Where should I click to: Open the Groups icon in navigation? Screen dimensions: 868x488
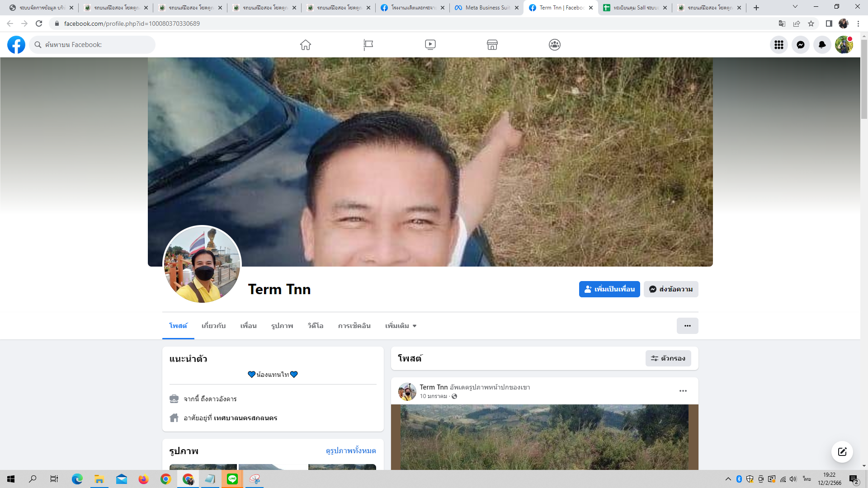pyautogui.click(x=554, y=45)
